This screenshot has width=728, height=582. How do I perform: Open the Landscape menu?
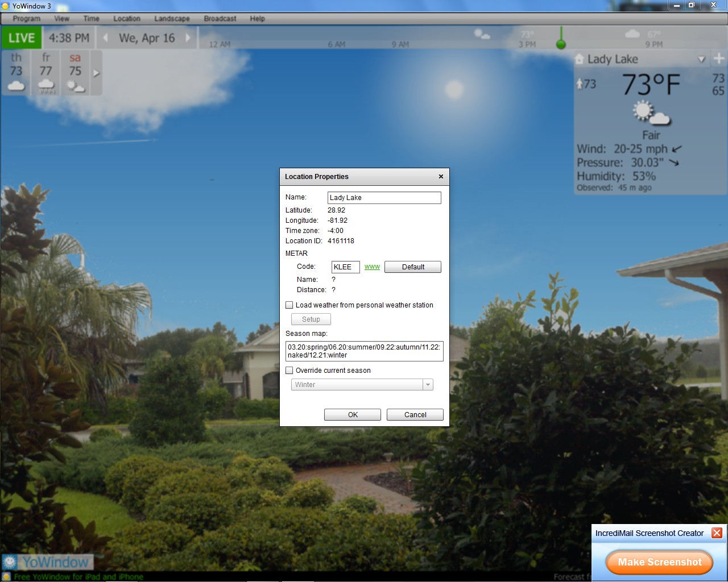(x=172, y=19)
